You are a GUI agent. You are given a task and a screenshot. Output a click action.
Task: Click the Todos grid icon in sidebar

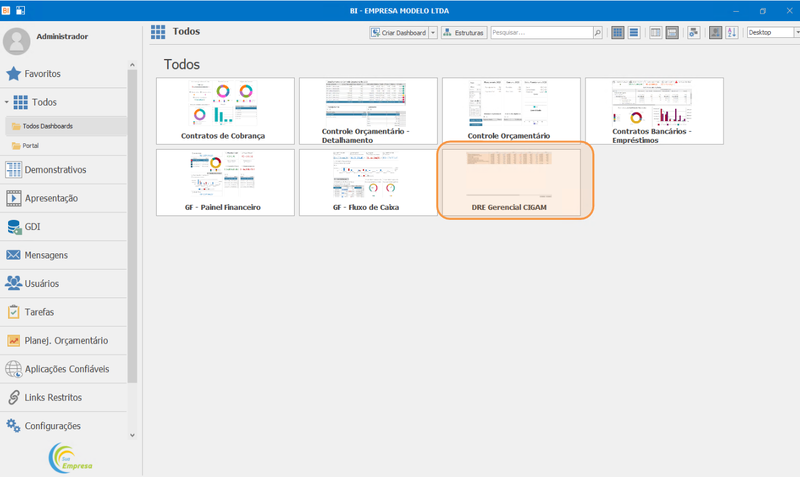pos(20,102)
